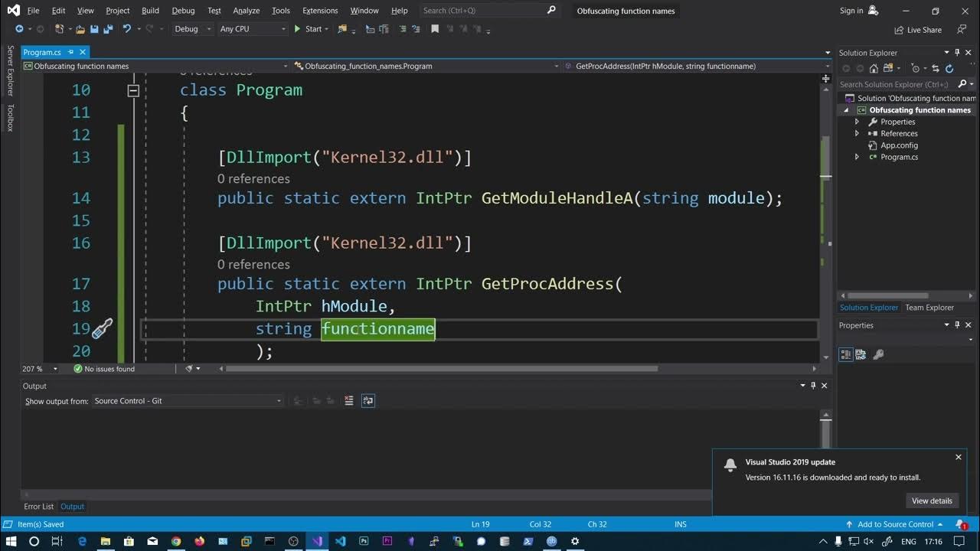Toggle pin on Program.cs tab
980x551 pixels.
coord(70,52)
